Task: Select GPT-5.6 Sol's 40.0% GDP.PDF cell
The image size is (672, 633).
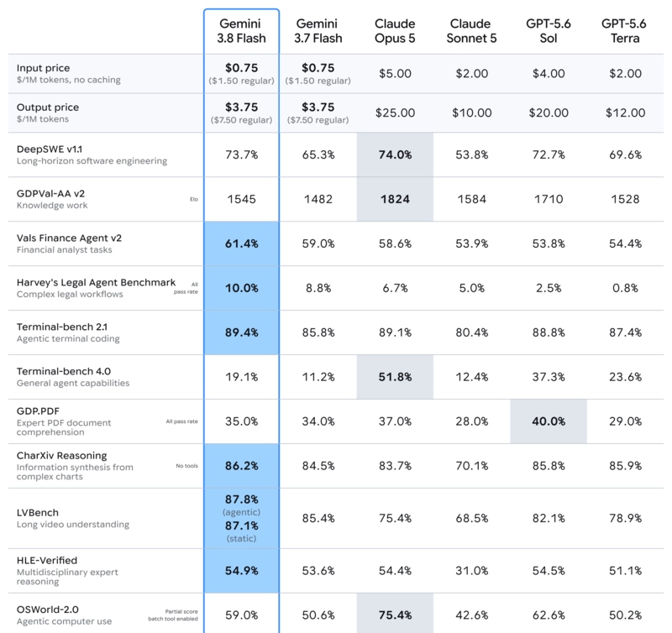Action: [x=549, y=421]
